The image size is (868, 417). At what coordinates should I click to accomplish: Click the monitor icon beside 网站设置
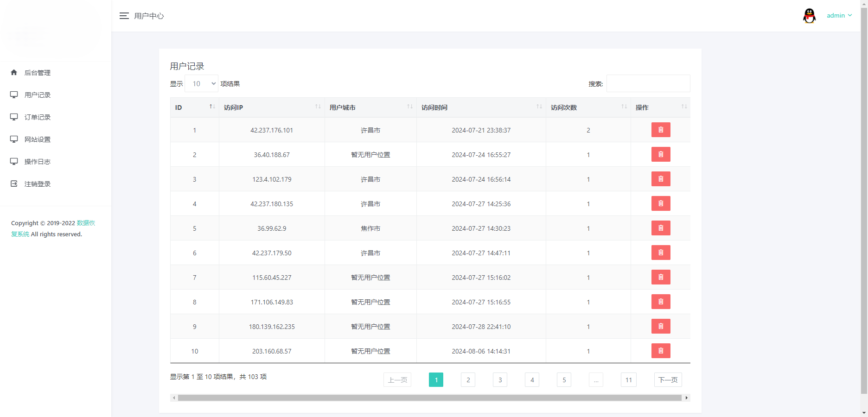pyautogui.click(x=14, y=139)
